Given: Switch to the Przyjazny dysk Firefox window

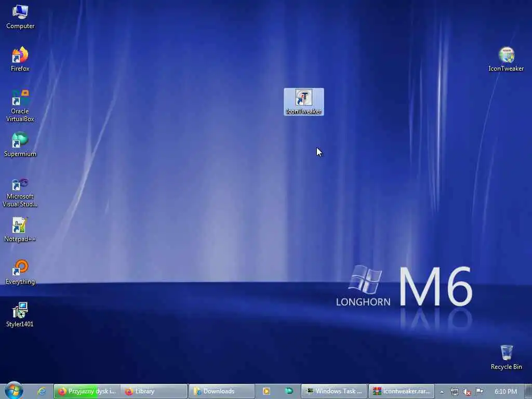Looking at the screenshot, I should 87,391.
